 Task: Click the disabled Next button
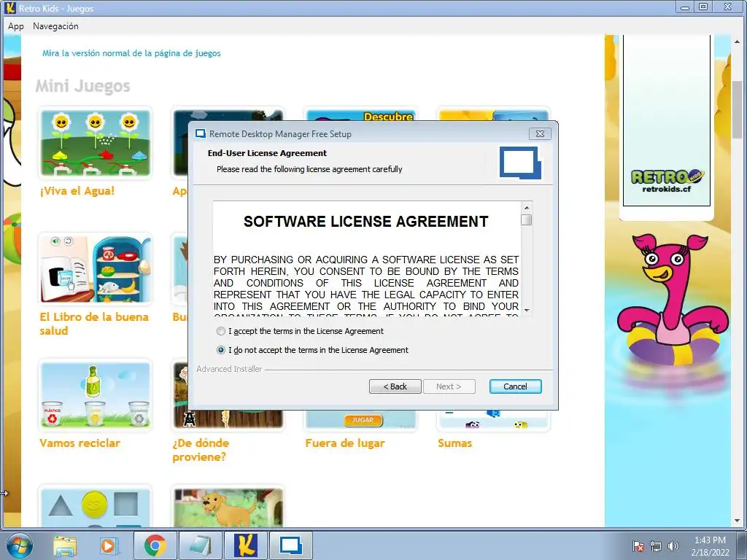click(x=449, y=386)
